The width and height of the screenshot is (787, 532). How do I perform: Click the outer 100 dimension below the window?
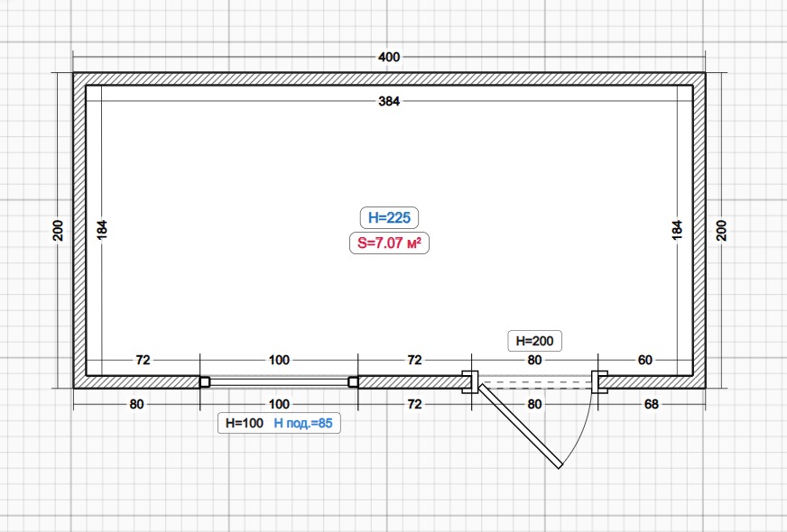coord(279,404)
